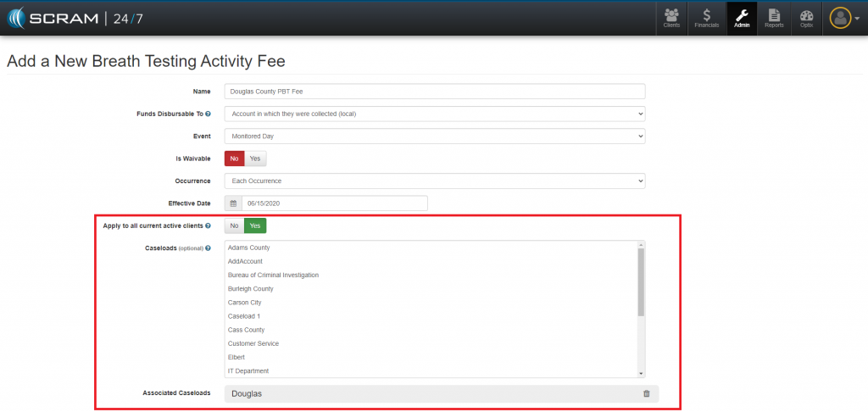Open the Reports document icon
Viewport: 868px width, 412px height.
tap(774, 18)
